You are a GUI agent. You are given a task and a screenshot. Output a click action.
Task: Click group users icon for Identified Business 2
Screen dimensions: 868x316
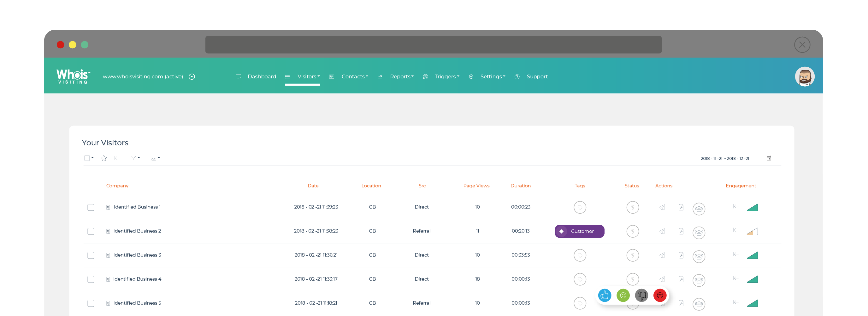(699, 233)
